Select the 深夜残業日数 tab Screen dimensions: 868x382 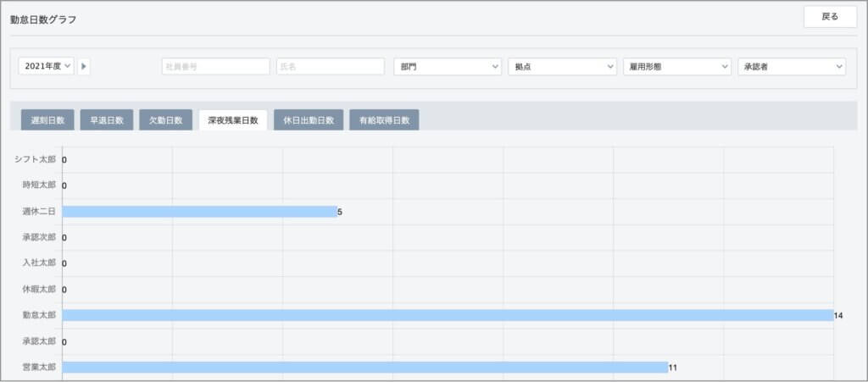pyautogui.click(x=233, y=120)
